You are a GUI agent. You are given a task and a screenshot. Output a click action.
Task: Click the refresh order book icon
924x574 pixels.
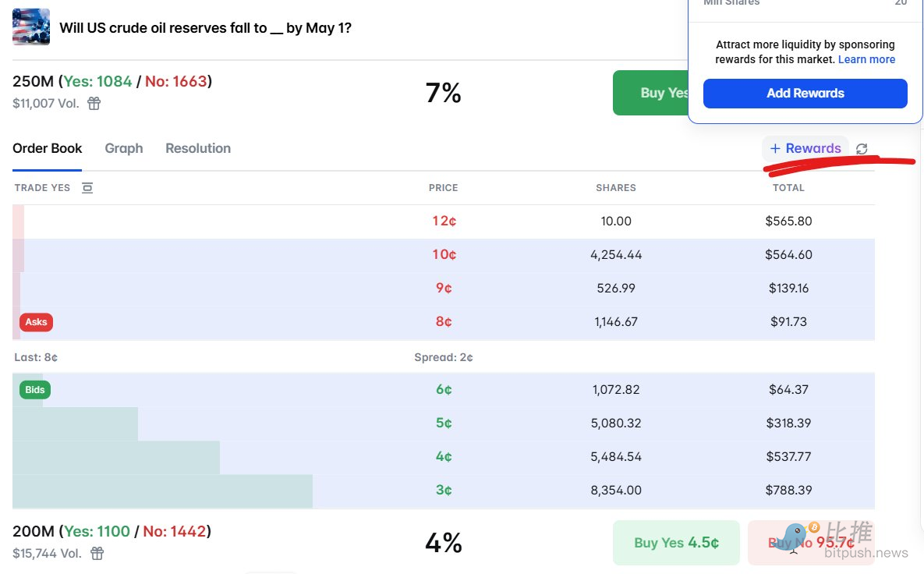point(862,149)
